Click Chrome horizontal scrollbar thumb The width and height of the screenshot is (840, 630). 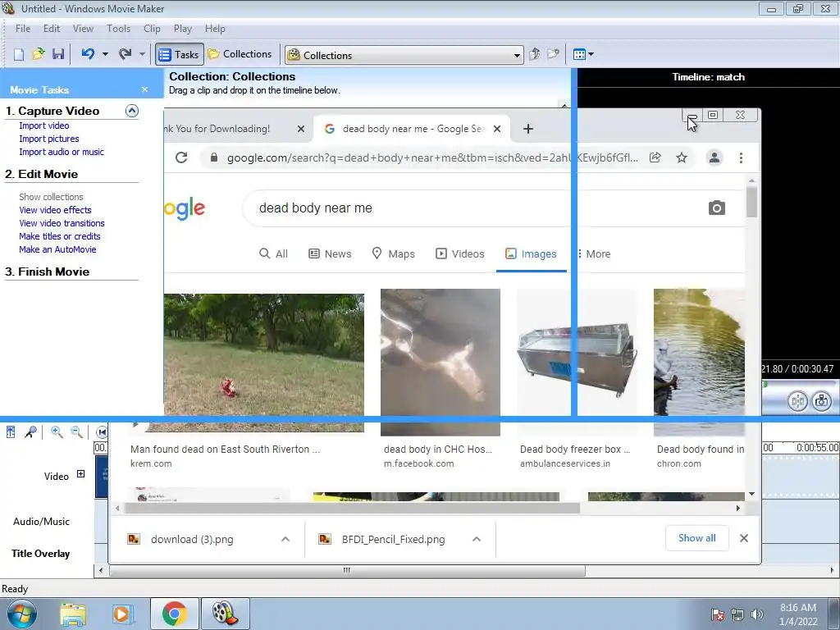(351, 508)
